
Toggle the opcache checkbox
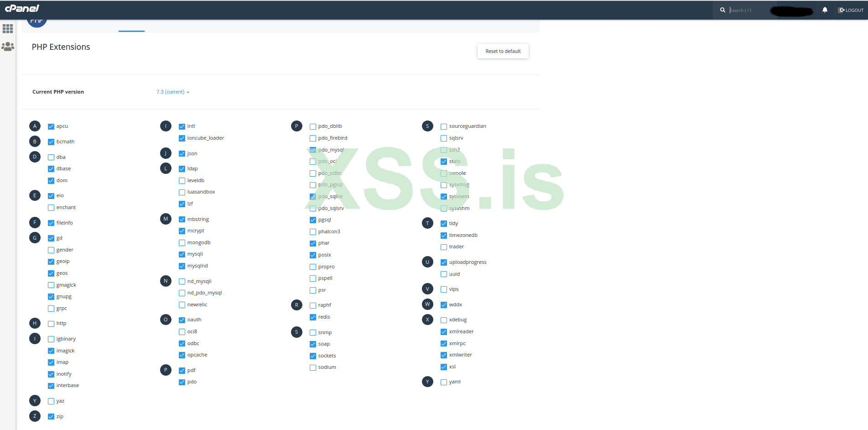click(182, 355)
